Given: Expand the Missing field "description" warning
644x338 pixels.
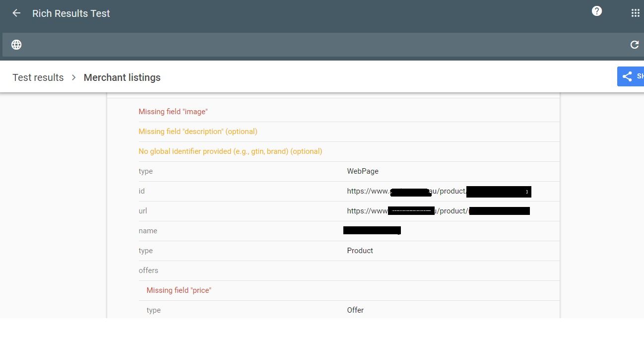Looking at the screenshot, I should pos(198,131).
